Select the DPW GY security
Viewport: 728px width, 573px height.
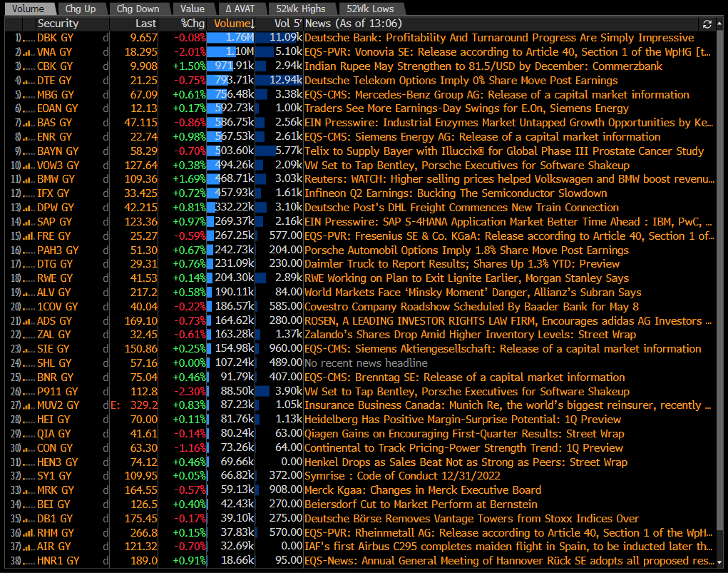(x=56, y=208)
